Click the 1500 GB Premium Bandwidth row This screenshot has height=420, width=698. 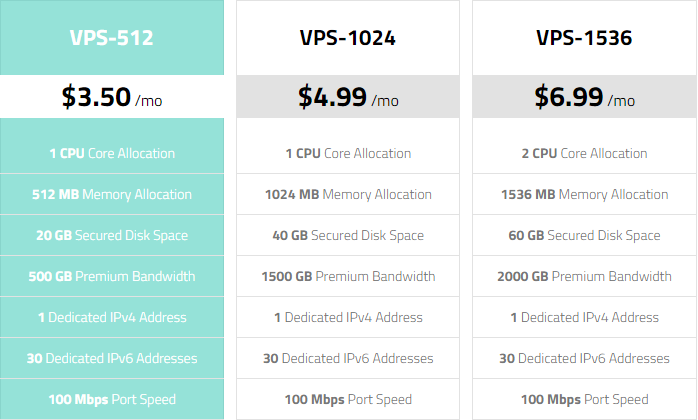[x=348, y=277]
